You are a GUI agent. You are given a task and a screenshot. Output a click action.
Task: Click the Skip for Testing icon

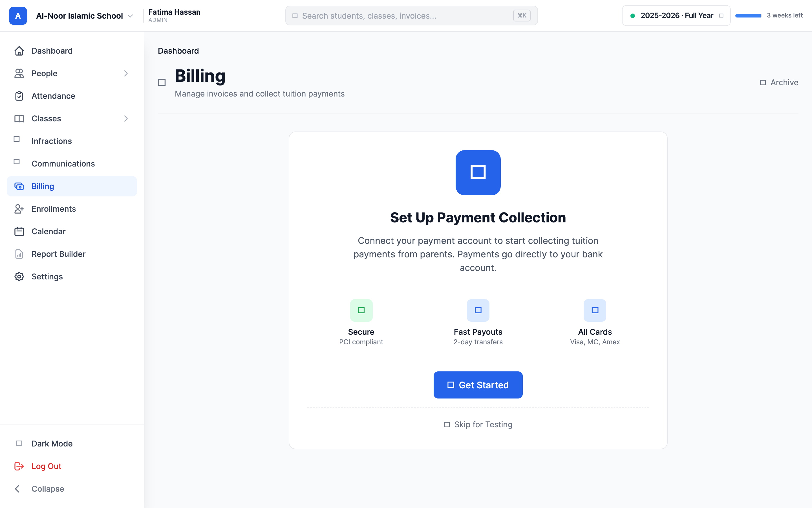447,425
